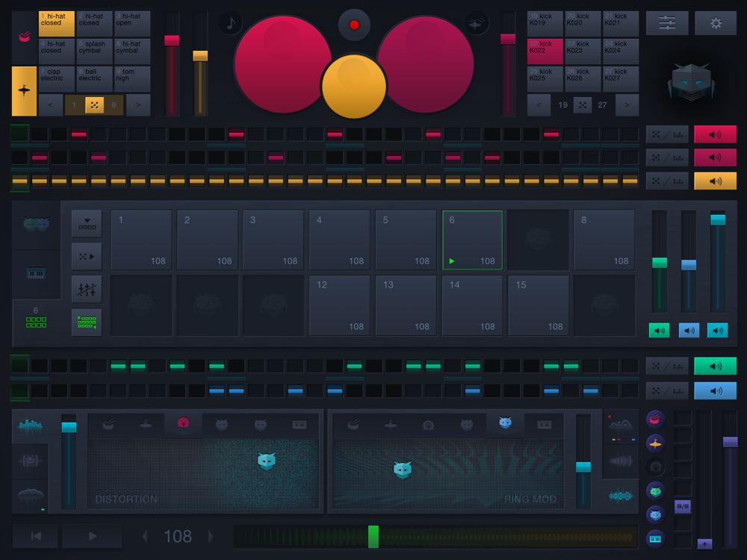Screen dimensions: 747x560
Task: Select the bracketed loop effect icon at left
Action: 30,461
